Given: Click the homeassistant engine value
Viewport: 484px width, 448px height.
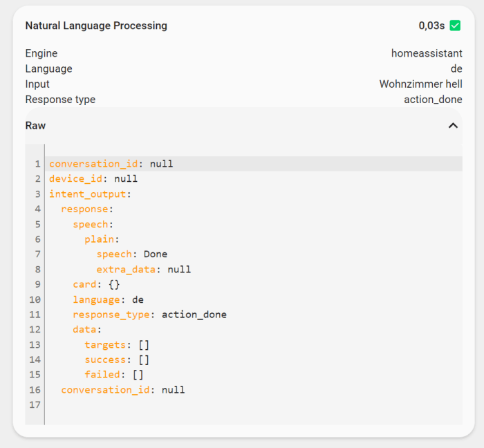Looking at the screenshot, I should pos(427,53).
